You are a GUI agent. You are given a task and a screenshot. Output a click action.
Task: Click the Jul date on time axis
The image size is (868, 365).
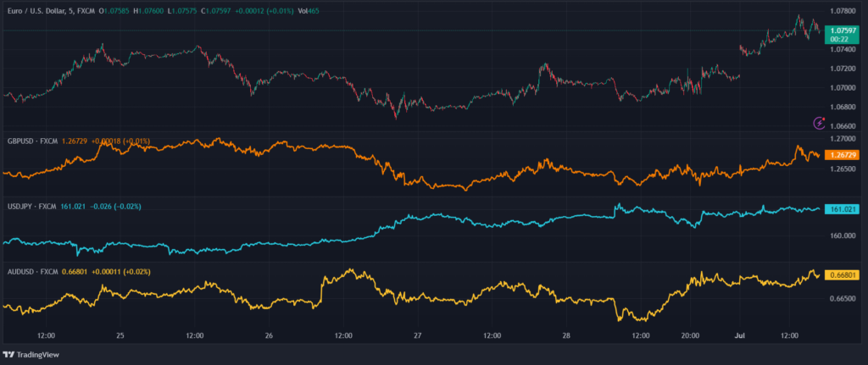[738, 335]
